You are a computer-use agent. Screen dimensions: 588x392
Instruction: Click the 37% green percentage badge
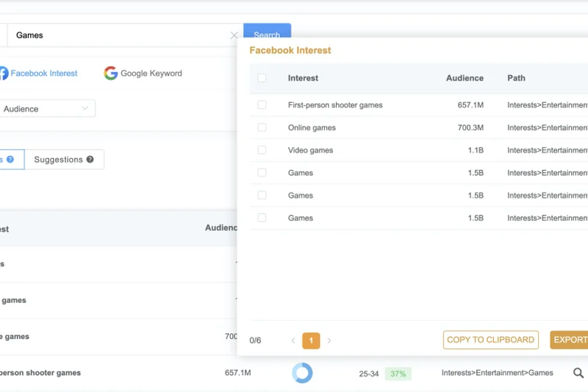pyautogui.click(x=398, y=374)
